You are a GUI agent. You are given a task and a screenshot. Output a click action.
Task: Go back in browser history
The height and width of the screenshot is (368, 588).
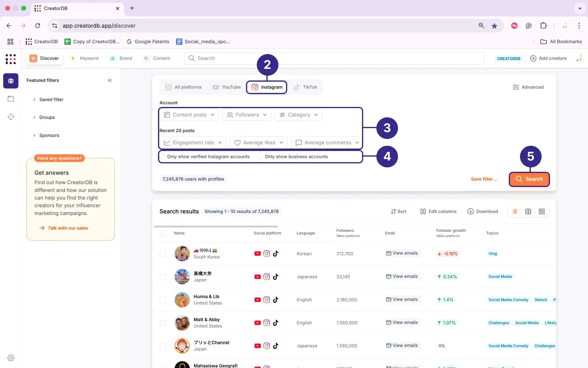click(x=9, y=26)
